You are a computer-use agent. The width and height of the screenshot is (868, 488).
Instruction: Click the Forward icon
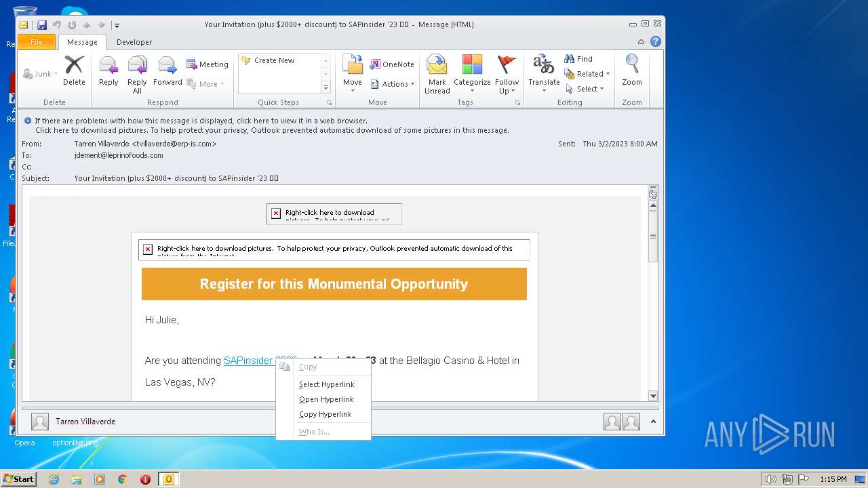click(x=167, y=70)
